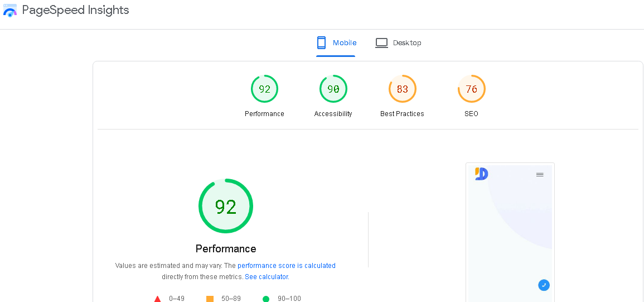Click the Accessibility label under gauge
This screenshot has width=644, height=302.
(x=333, y=114)
